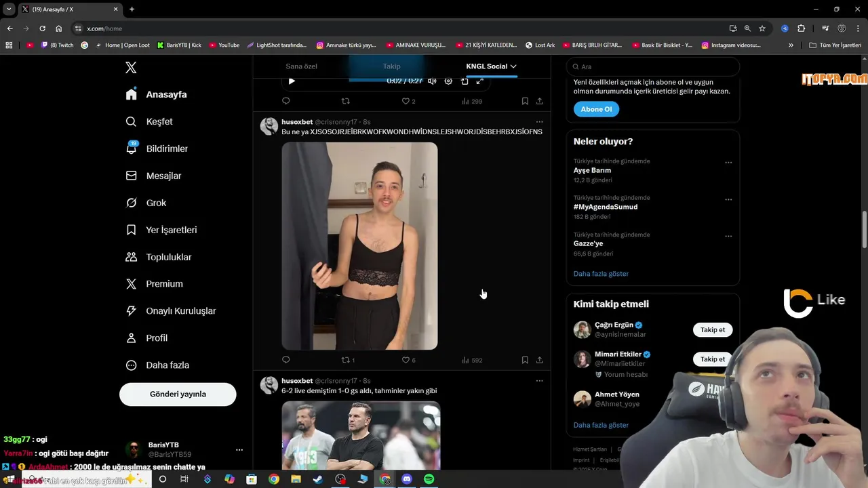The image size is (868, 488).
Task: Open the football coaches image in post
Action: point(361,435)
